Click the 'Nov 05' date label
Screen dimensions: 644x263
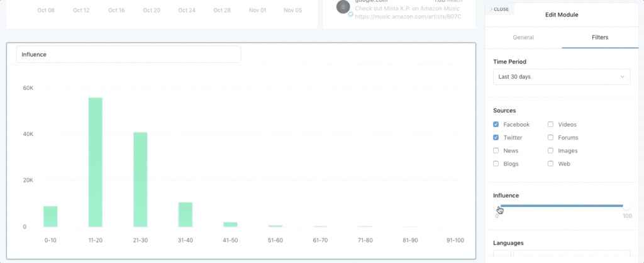point(293,10)
